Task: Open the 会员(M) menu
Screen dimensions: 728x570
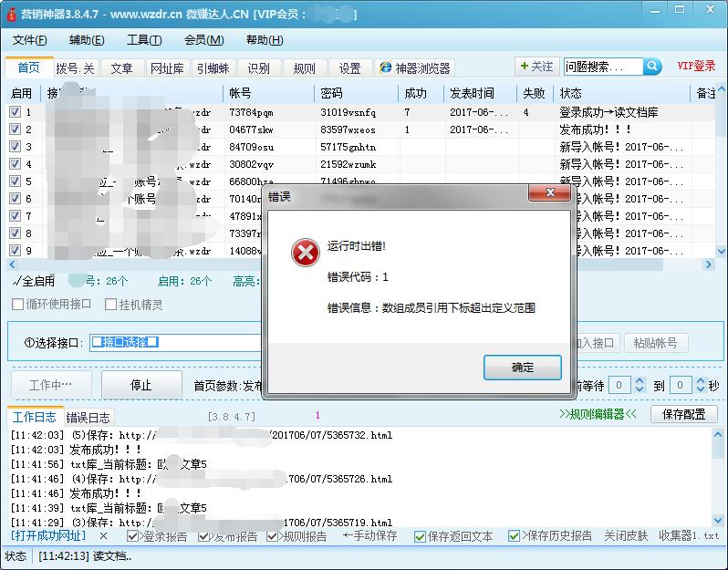Action: [x=203, y=40]
